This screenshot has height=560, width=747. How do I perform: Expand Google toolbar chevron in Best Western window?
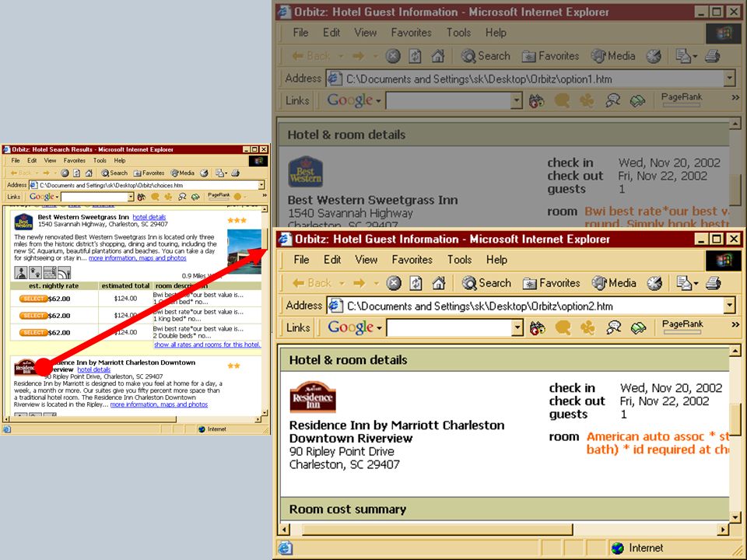pyautogui.click(x=735, y=97)
